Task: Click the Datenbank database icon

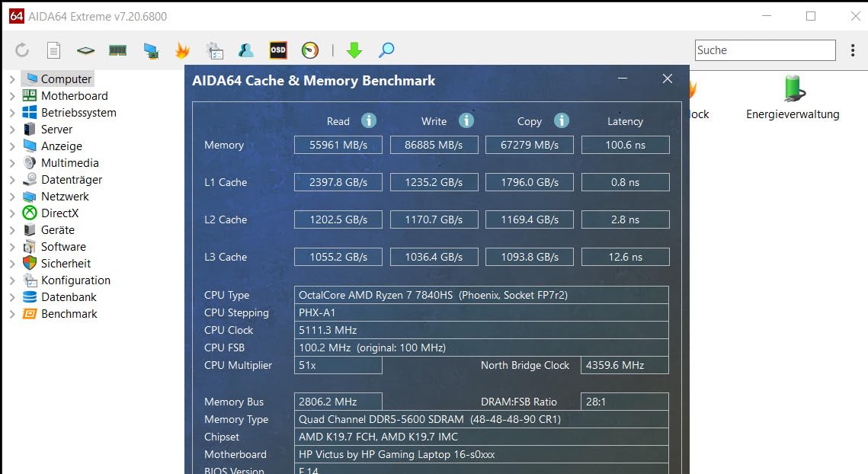Action: click(29, 296)
